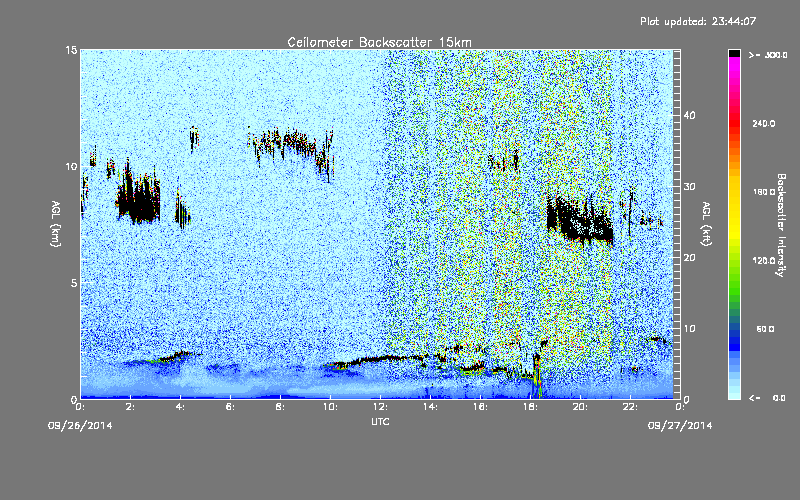800x500 pixels.
Task: Select the '8:' UTC hour tick
Action: click(x=280, y=407)
